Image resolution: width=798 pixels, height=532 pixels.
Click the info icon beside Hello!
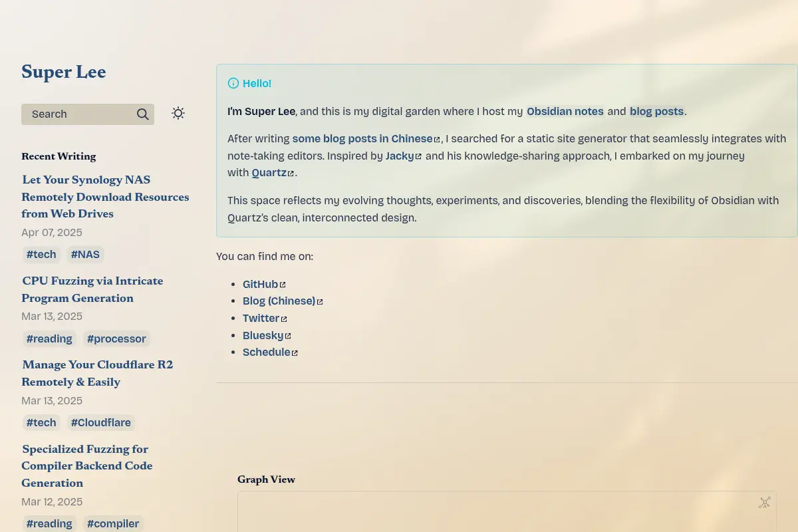(233, 83)
